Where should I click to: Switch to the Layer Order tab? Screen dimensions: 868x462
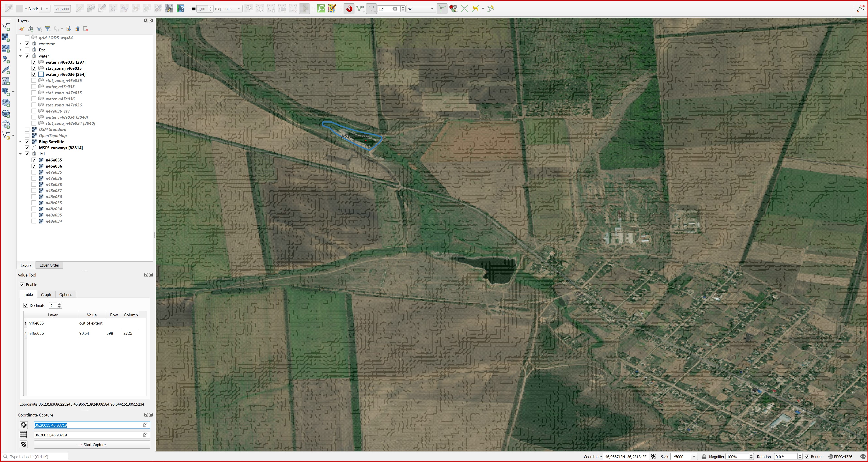[49, 265]
